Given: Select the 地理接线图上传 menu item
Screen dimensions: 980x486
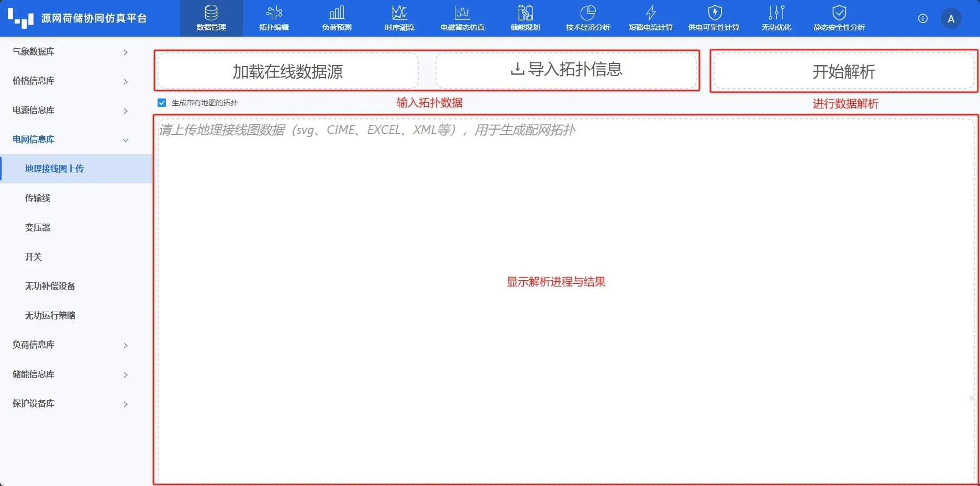Looking at the screenshot, I should point(76,169).
